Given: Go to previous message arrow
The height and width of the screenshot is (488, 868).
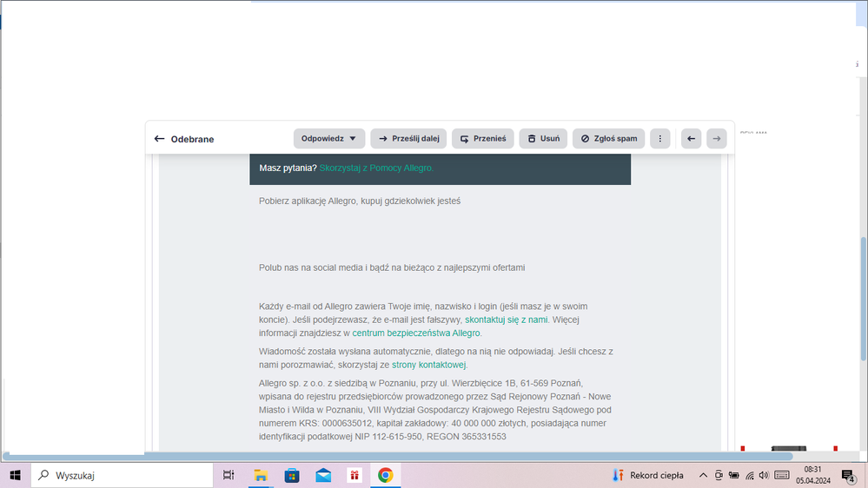Looking at the screenshot, I should (691, 138).
